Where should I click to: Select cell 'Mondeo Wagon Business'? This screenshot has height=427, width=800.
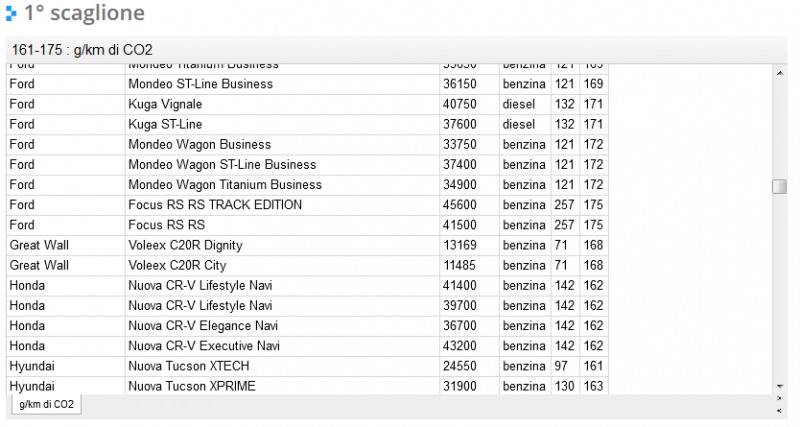(x=283, y=145)
